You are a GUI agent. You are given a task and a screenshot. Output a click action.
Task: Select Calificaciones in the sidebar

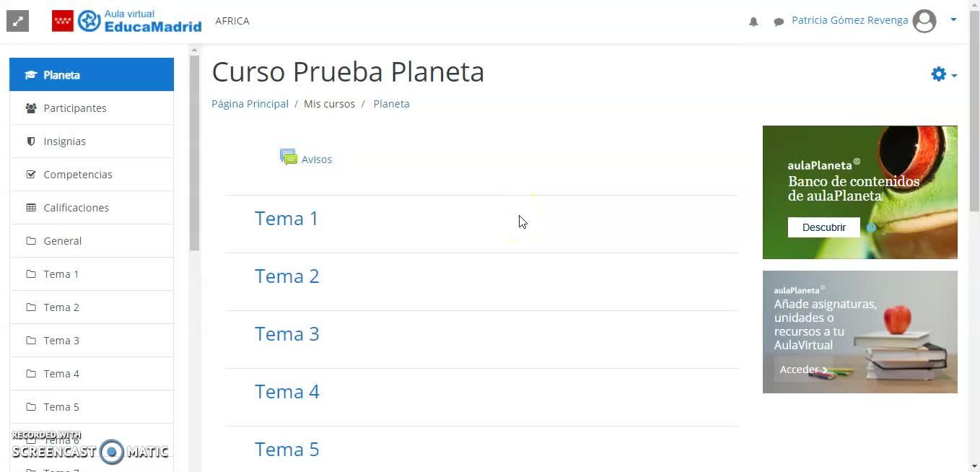(x=76, y=208)
